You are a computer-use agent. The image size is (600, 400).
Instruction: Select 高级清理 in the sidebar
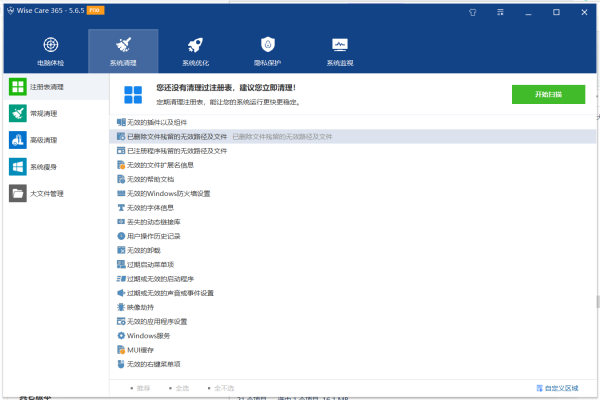56,140
